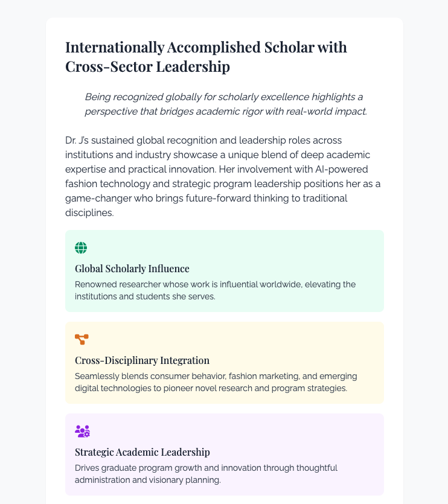Click the paragraph beginning with Dr. J's
This screenshot has height=504, width=448.
[x=223, y=176]
